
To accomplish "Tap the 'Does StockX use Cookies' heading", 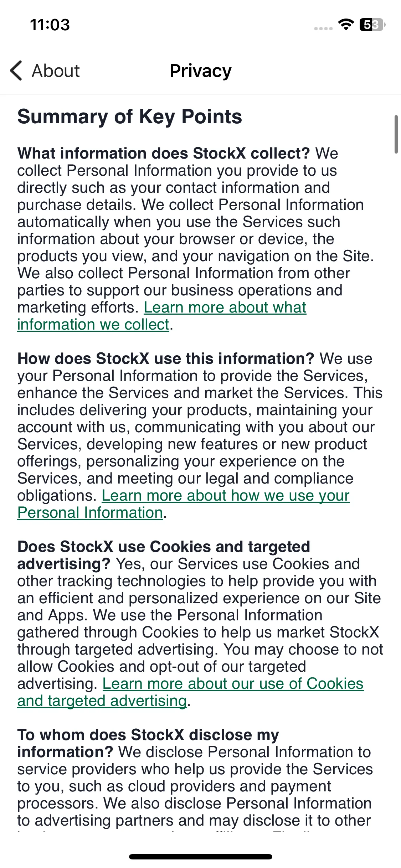I will pyautogui.click(x=164, y=556).
